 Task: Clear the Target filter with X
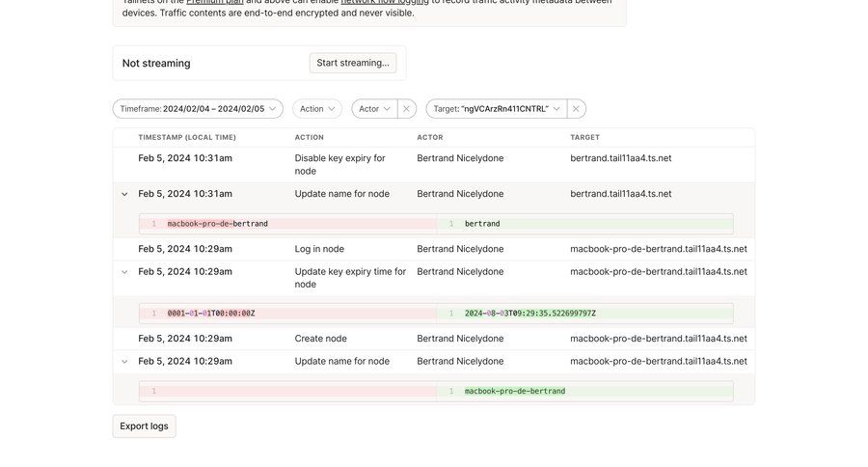(x=577, y=109)
